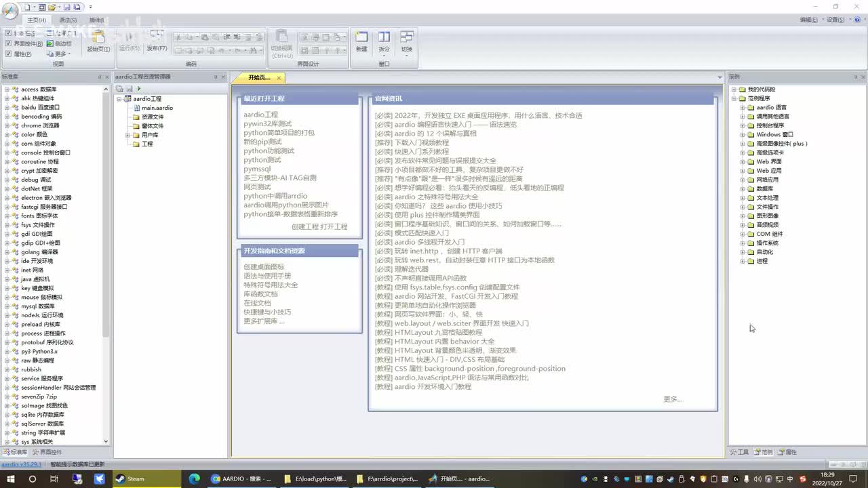
Task: Click the first icon in project panel toolbar
Action: tap(119, 89)
